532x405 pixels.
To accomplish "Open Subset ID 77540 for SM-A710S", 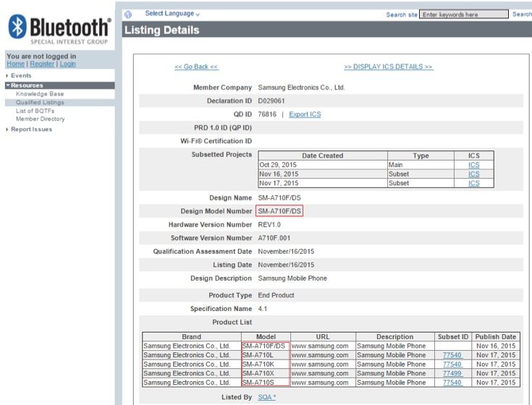I will pyautogui.click(x=452, y=383).
